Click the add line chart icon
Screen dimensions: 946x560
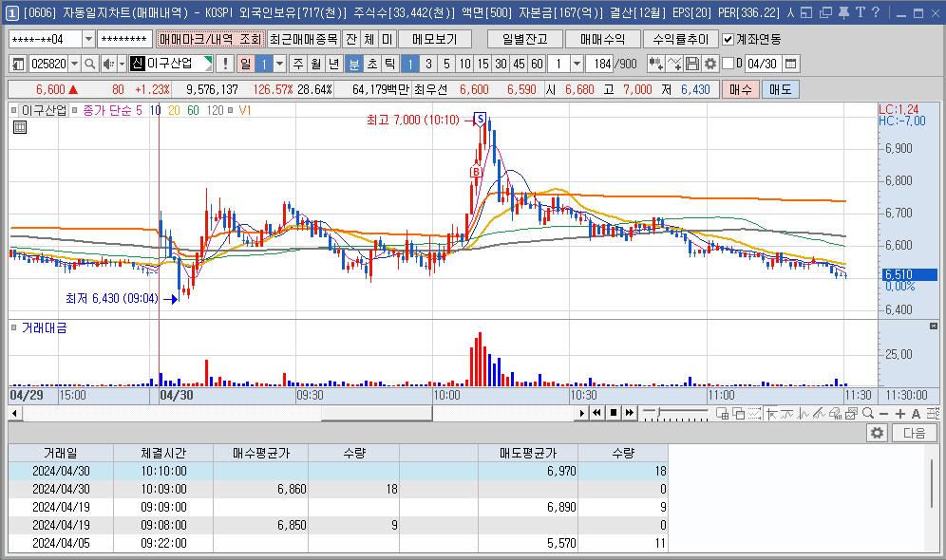point(674,64)
